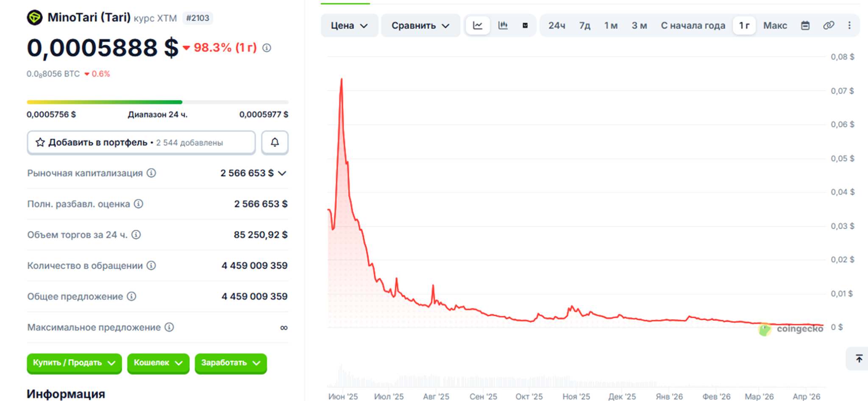Click the 85 250,92 $ volume value
Screen dimensions: 868x401
pos(261,235)
